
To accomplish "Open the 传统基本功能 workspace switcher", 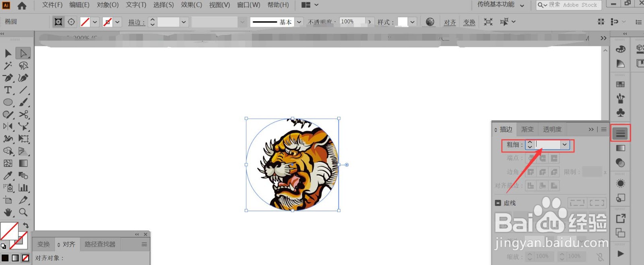I will point(501,5).
